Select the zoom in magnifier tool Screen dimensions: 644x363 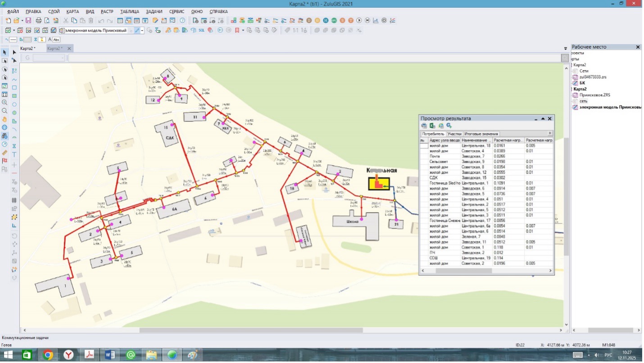[x=5, y=103]
